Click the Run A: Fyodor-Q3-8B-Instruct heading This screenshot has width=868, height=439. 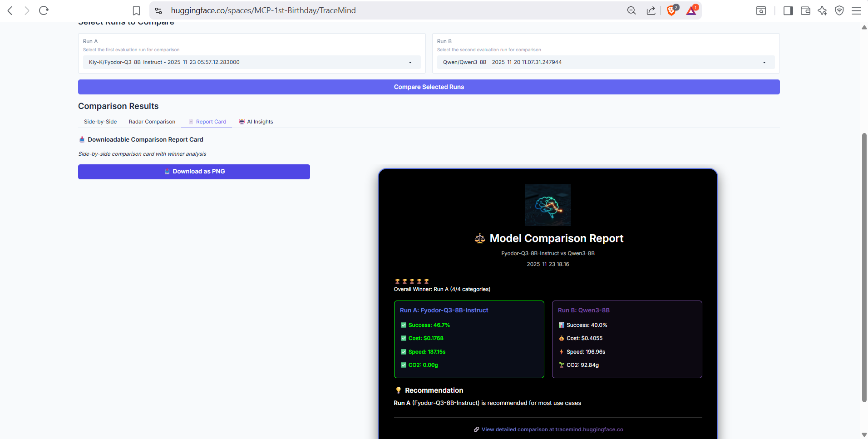coord(444,311)
